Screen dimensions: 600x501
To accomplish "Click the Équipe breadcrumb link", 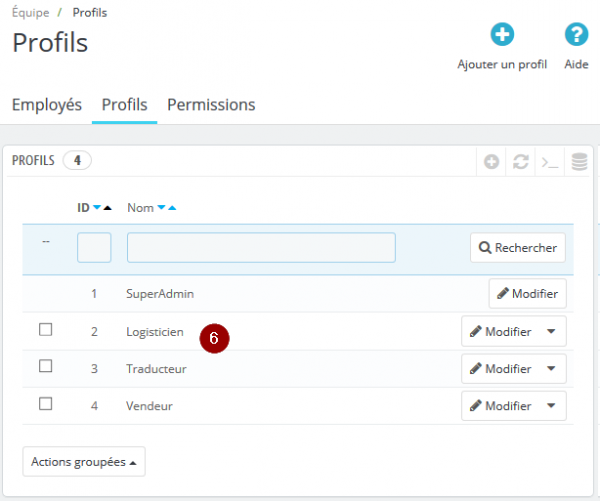I will pyautogui.click(x=31, y=13).
